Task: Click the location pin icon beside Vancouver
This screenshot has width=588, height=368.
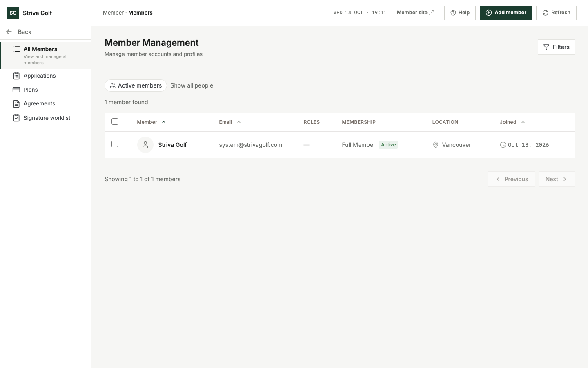Action: click(x=436, y=145)
